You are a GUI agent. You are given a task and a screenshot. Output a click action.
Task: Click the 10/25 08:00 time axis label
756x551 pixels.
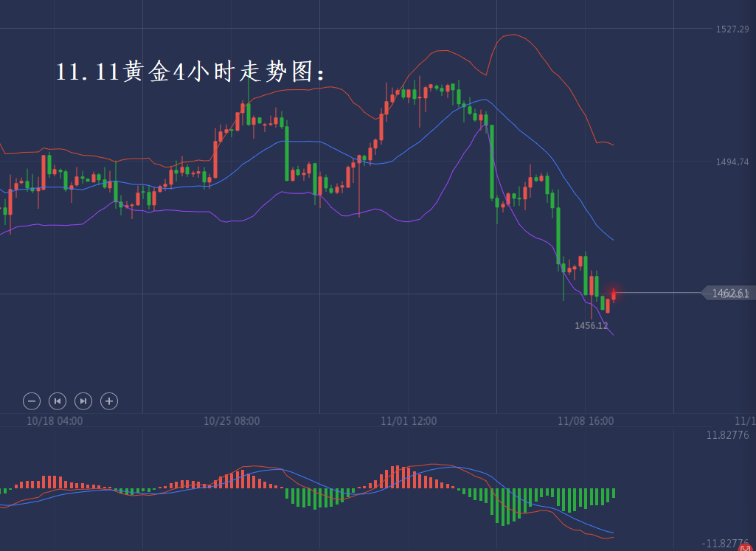point(232,421)
